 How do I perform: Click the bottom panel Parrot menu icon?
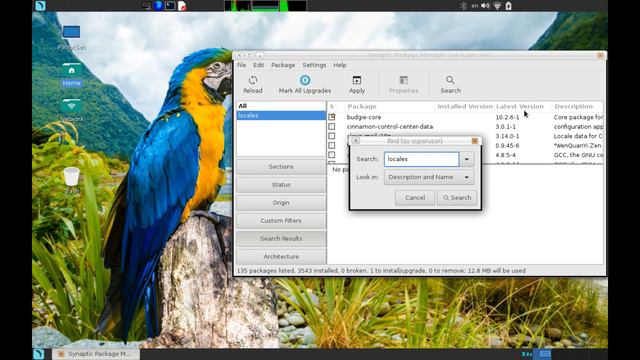[39, 354]
